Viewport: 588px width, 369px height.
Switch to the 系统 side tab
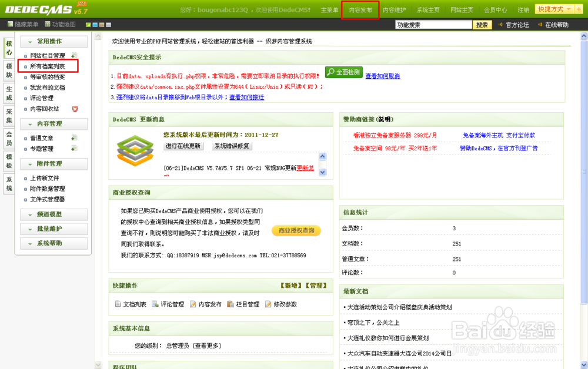[x=9, y=183]
